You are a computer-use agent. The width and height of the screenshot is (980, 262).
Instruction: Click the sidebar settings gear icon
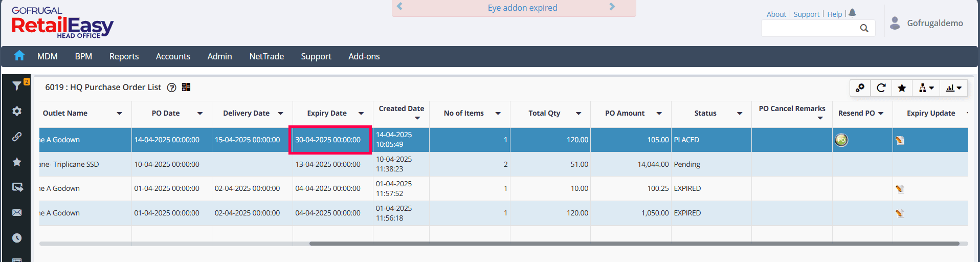point(17,111)
